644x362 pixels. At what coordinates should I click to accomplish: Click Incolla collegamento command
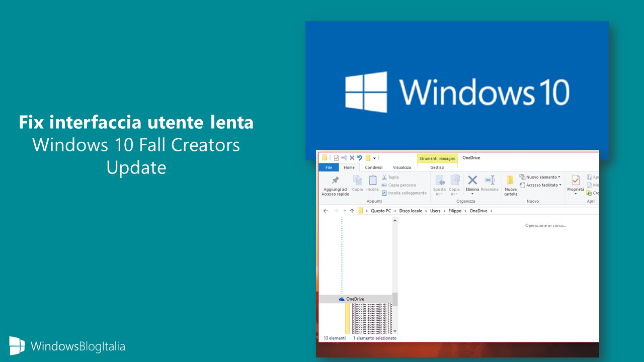click(404, 193)
